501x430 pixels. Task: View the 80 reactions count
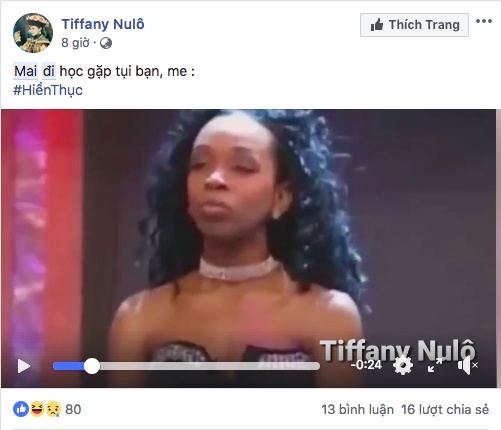point(73,409)
